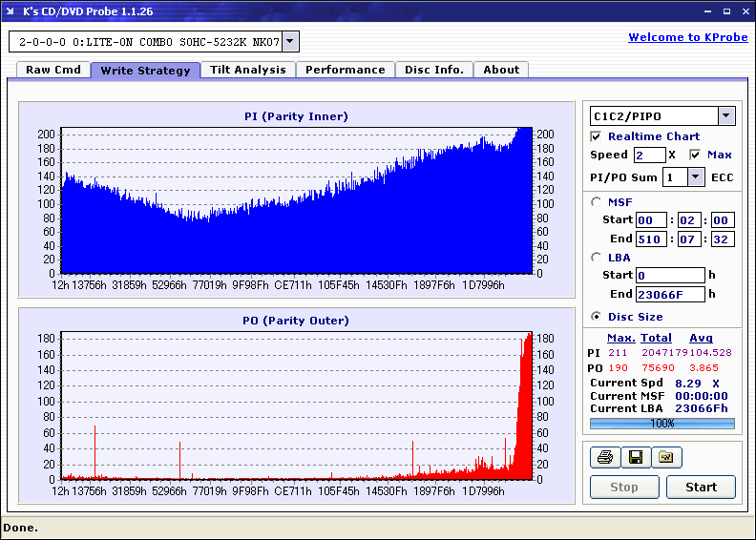Click the LBA Start field
Image resolution: width=756 pixels, height=540 pixels.
tap(670, 276)
